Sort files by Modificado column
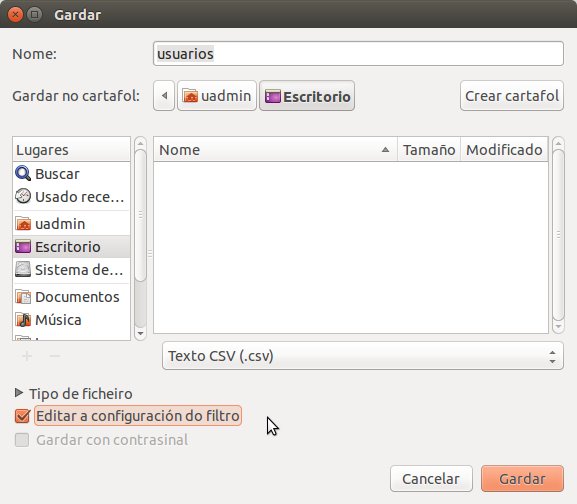This screenshot has width=577, height=504. [x=504, y=149]
